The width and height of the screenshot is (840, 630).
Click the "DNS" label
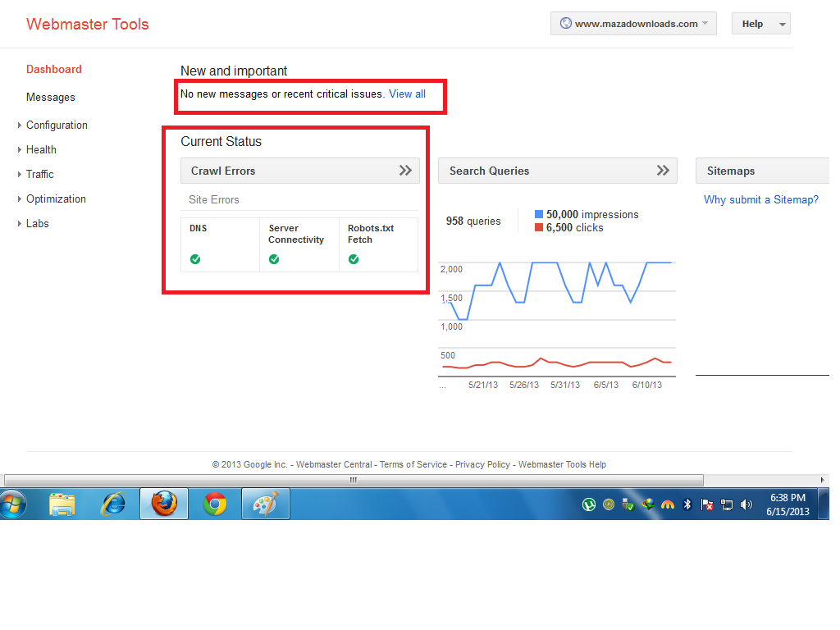click(x=199, y=228)
